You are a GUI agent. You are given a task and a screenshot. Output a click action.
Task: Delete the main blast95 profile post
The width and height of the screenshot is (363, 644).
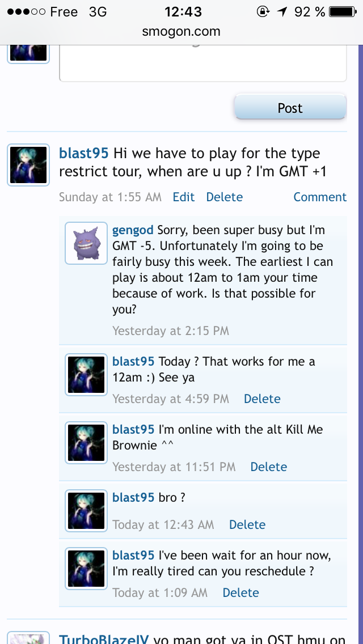(224, 197)
